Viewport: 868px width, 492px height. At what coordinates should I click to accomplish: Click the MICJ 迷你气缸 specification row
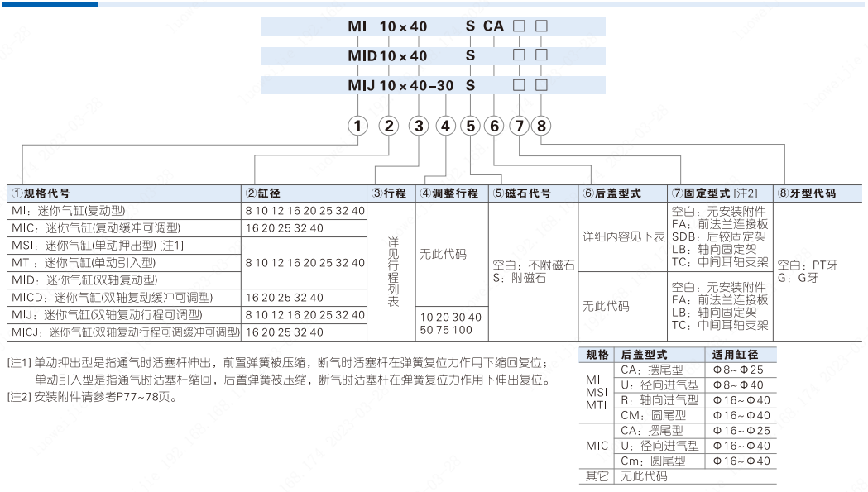point(124,332)
